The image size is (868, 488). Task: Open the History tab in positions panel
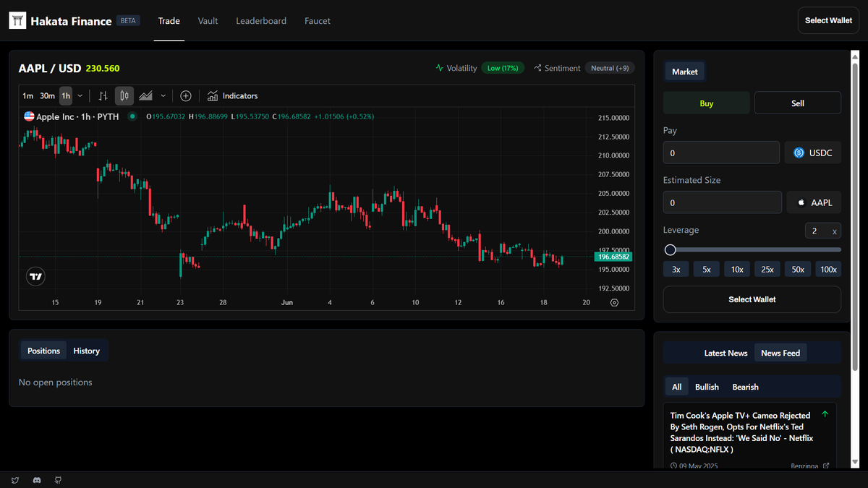pyautogui.click(x=87, y=351)
